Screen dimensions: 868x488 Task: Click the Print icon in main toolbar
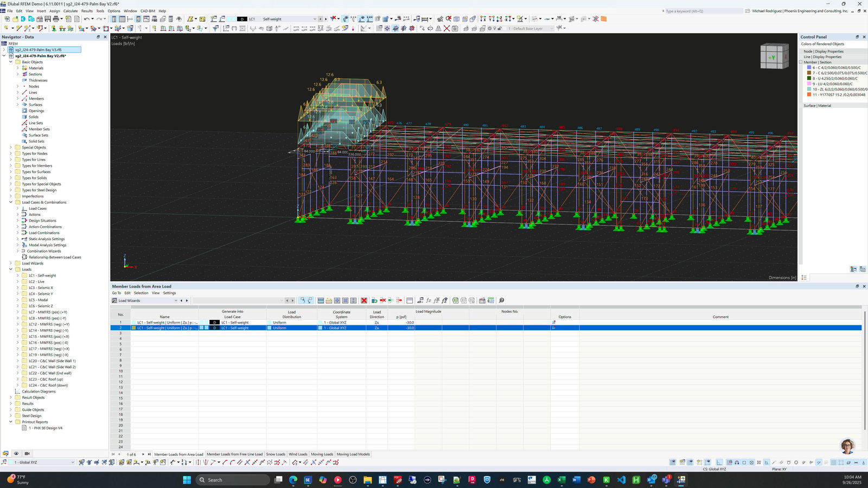coord(56,19)
